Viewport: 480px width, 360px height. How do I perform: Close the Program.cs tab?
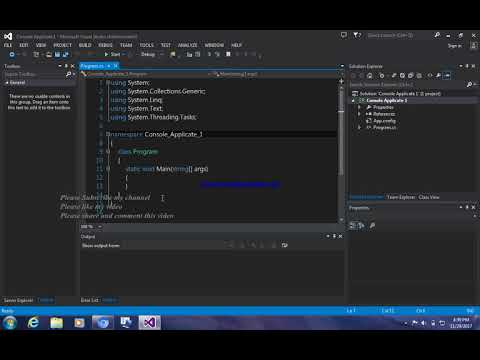(115, 66)
